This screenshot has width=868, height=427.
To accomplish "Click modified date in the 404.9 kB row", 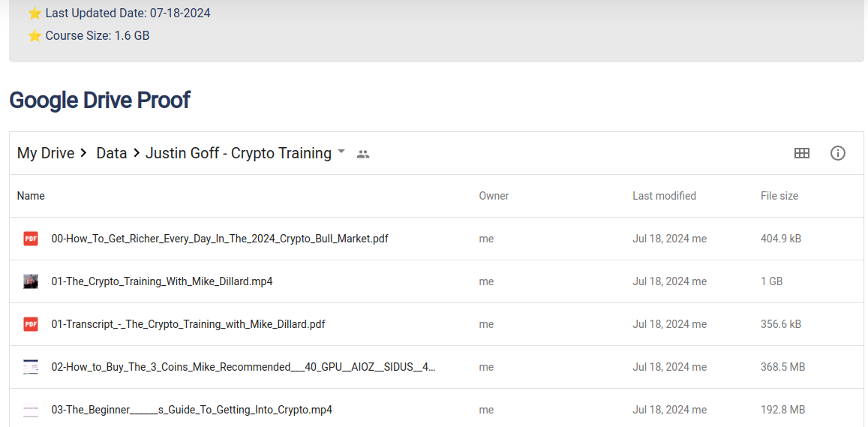I will (x=669, y=239).
